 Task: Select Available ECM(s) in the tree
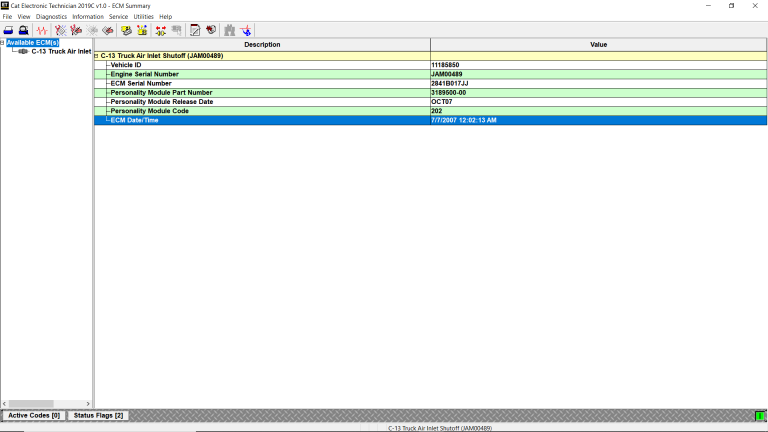pyautogui.click(x=32, y=43)
